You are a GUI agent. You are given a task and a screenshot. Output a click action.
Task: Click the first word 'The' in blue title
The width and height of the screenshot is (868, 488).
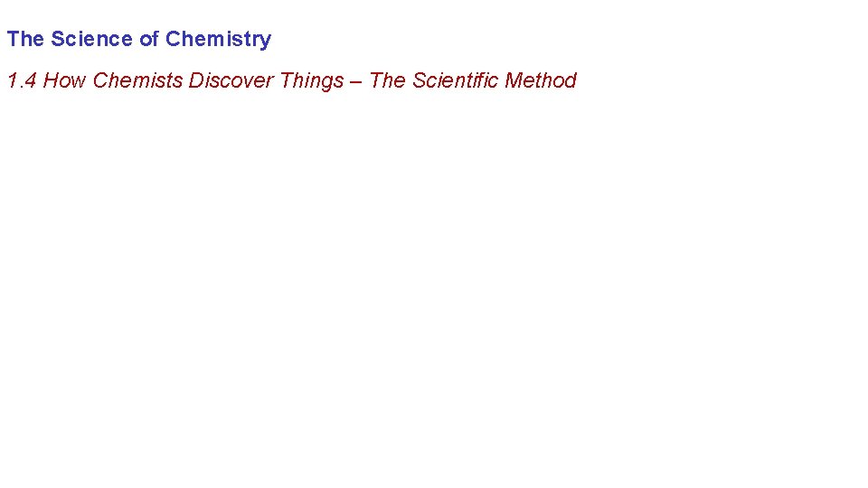[25, 40]
